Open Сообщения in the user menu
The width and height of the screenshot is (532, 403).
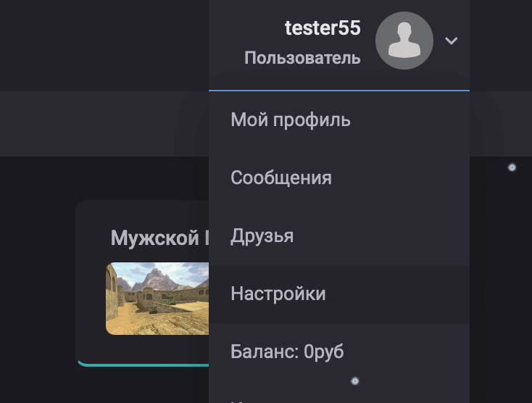339,178
